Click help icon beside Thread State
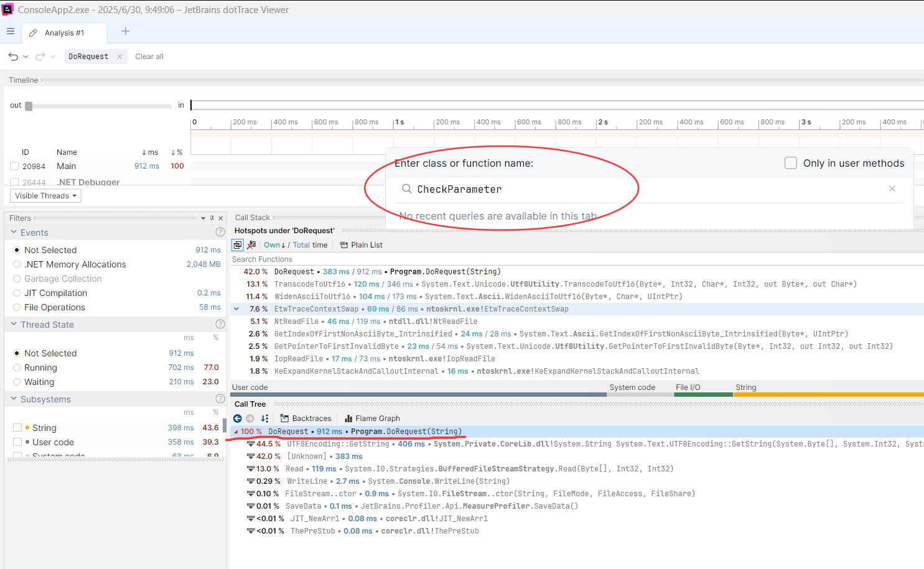The height and width of the screenshot is (569, 924). click(x=220, y=325)
